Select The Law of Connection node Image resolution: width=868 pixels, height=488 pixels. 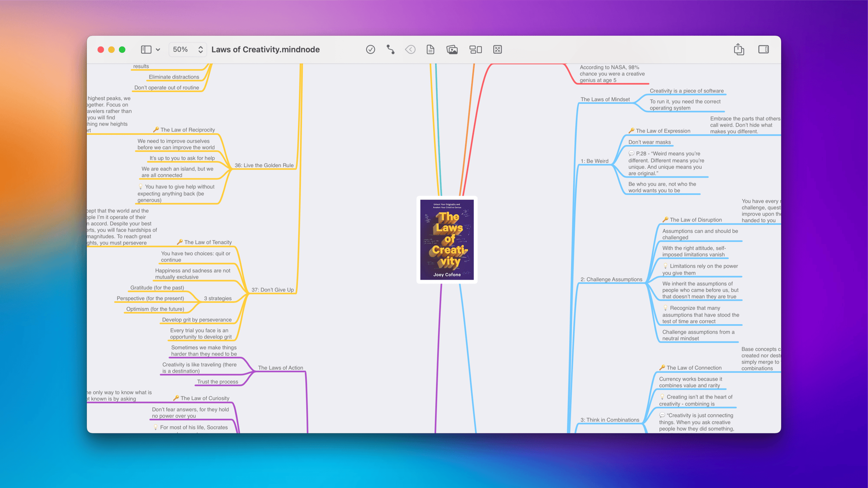pos(690,368)
